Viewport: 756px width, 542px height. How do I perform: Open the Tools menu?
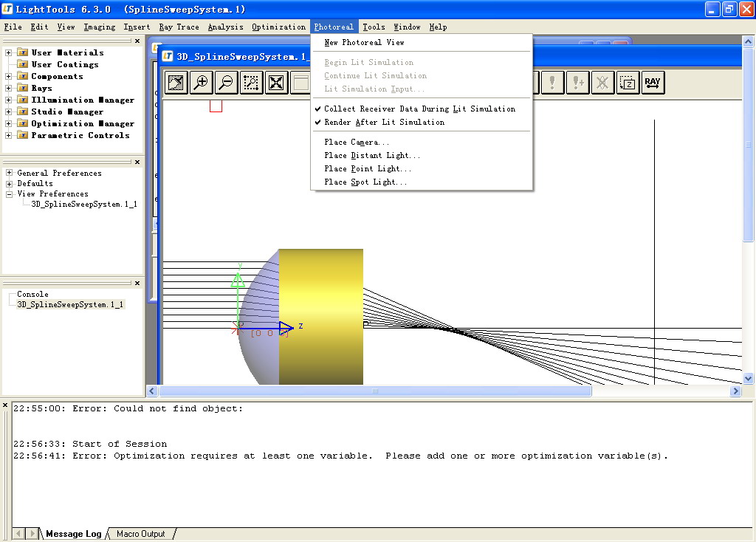[x=374, y=27]
